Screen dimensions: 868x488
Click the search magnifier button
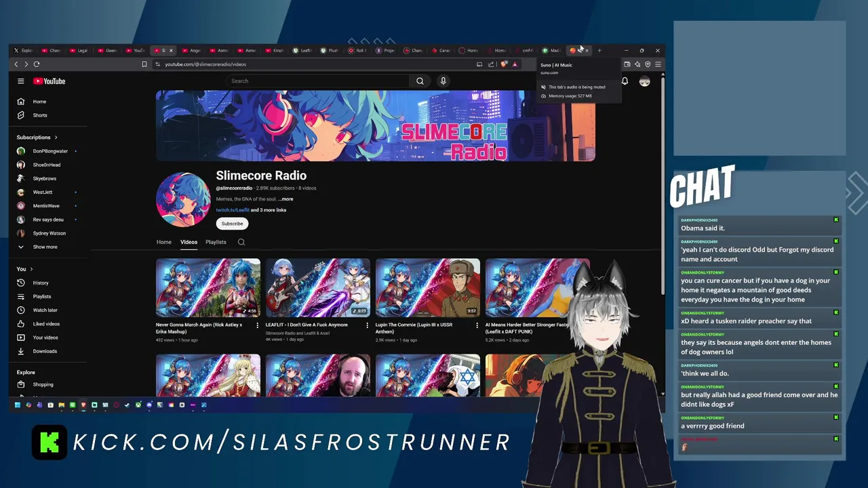(x=420, y=81)
